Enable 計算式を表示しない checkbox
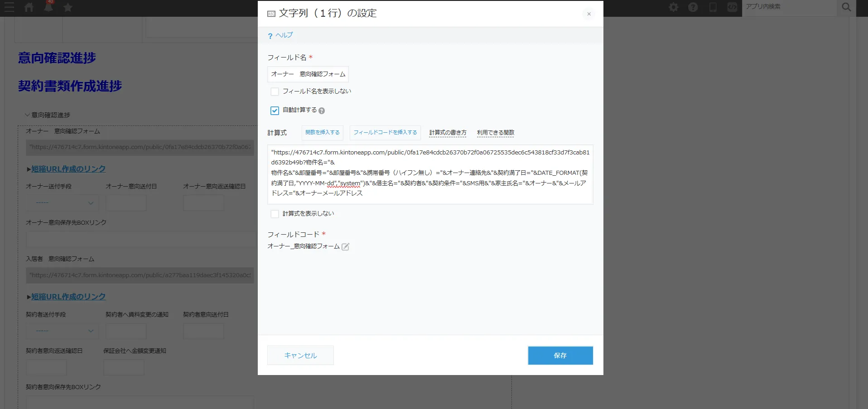 (x=275, y=214)
